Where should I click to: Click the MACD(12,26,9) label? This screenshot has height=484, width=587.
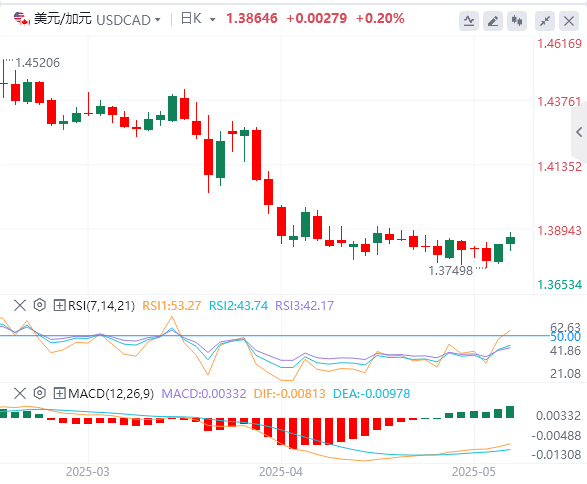coord(111,394)
